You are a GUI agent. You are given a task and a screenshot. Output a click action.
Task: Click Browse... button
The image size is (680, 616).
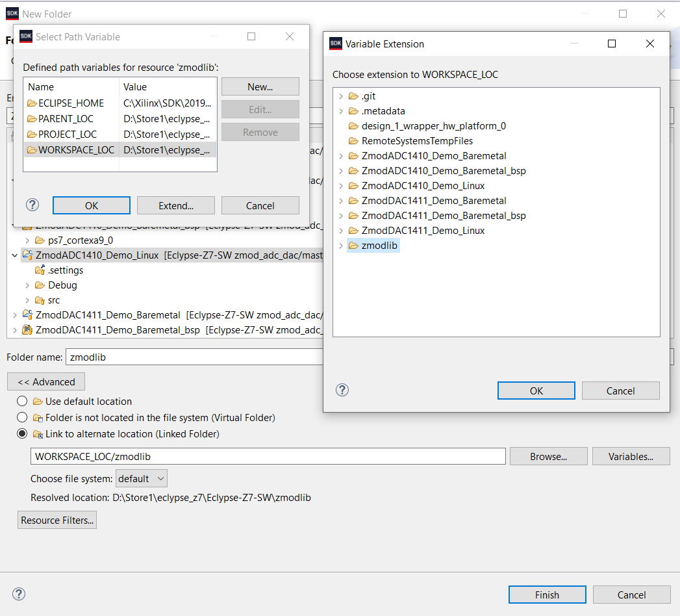pyautogui.click(x=549, y=456)
